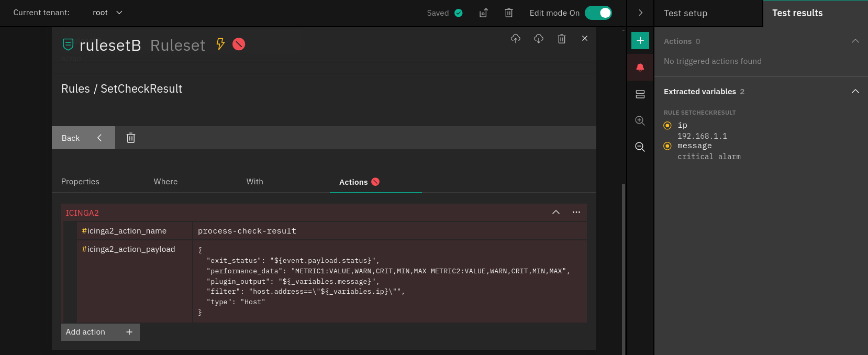The width and height of the screenshot is (868, 355).
Task: Click the Add action button
Action: pyautogui.click(x=100, y=332)
